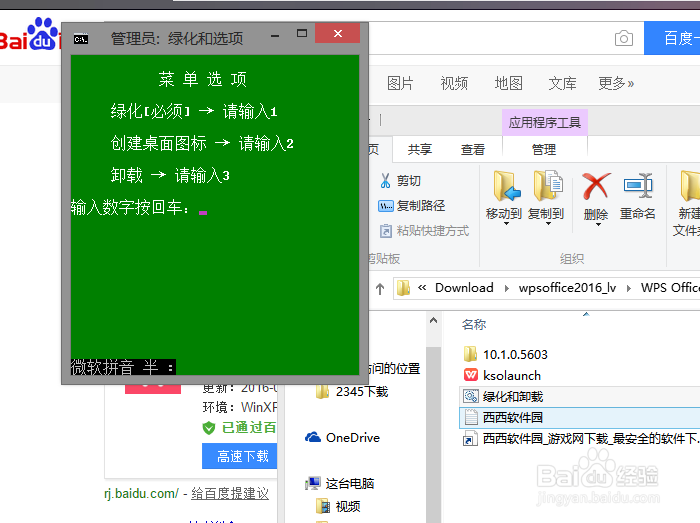Click the red Delete X icon
Image resolution: width=700 pixels, height=523 pixels.
[x=596, y=186]
